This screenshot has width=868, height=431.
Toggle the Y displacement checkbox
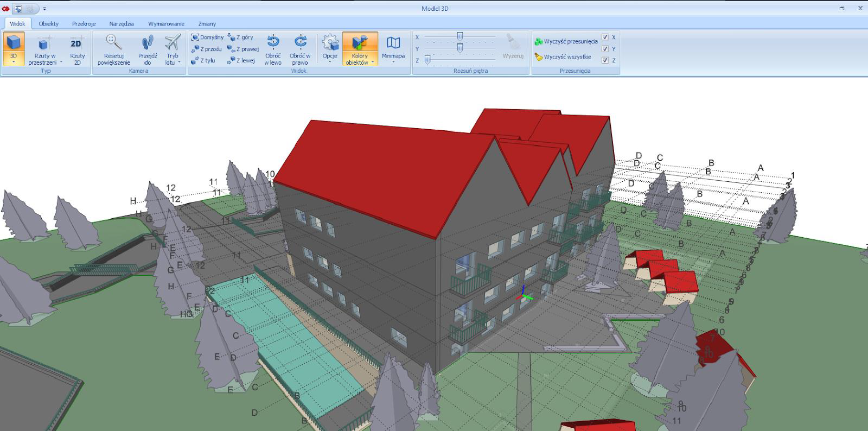pyautogui.click(x=605, y=49)
